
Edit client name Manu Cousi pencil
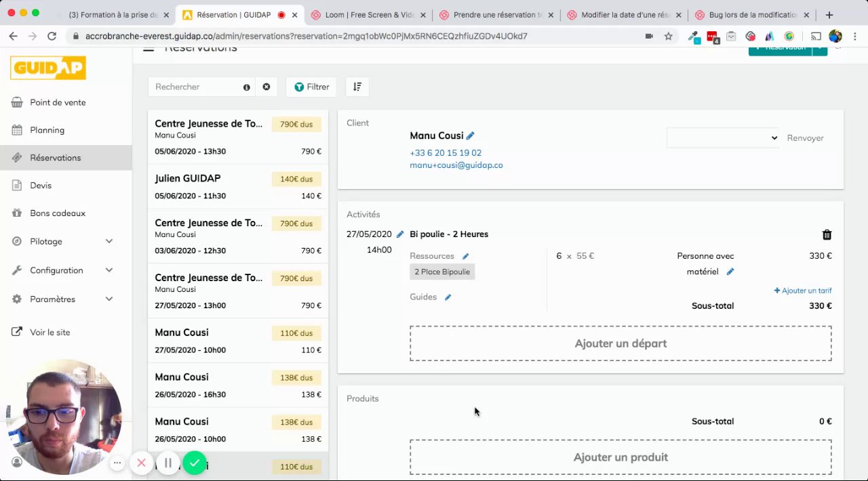[471, 135]
